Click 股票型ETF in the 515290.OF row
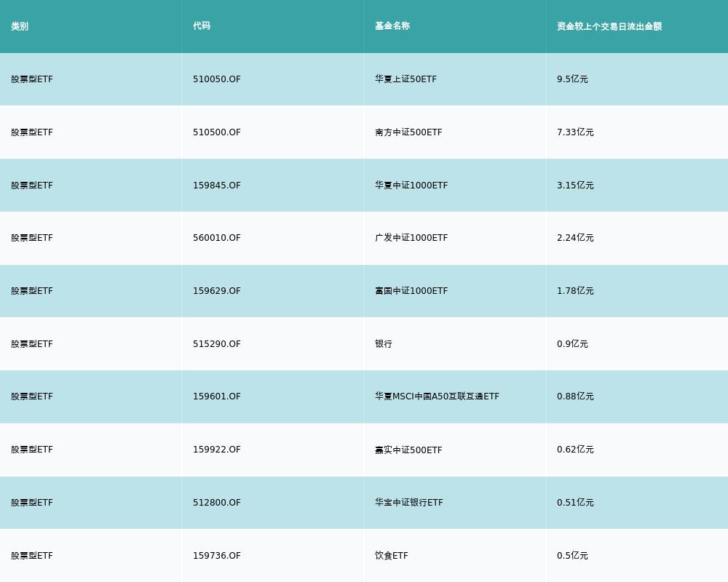The width and height of the screenshot is (728, 582). [x=32, y=344]
